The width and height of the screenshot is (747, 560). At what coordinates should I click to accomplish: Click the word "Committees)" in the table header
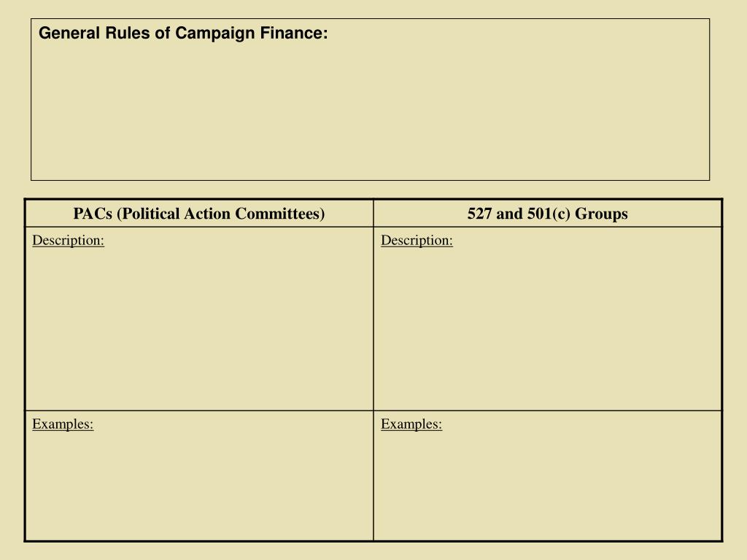(x=280, y=214)
